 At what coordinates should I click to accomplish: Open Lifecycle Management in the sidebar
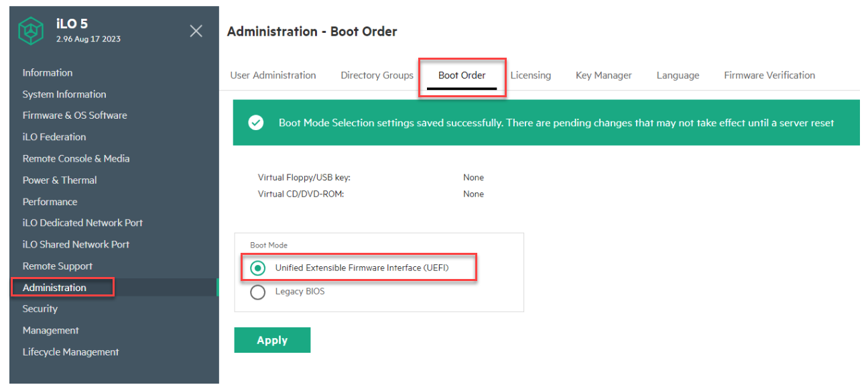point(70,352)
